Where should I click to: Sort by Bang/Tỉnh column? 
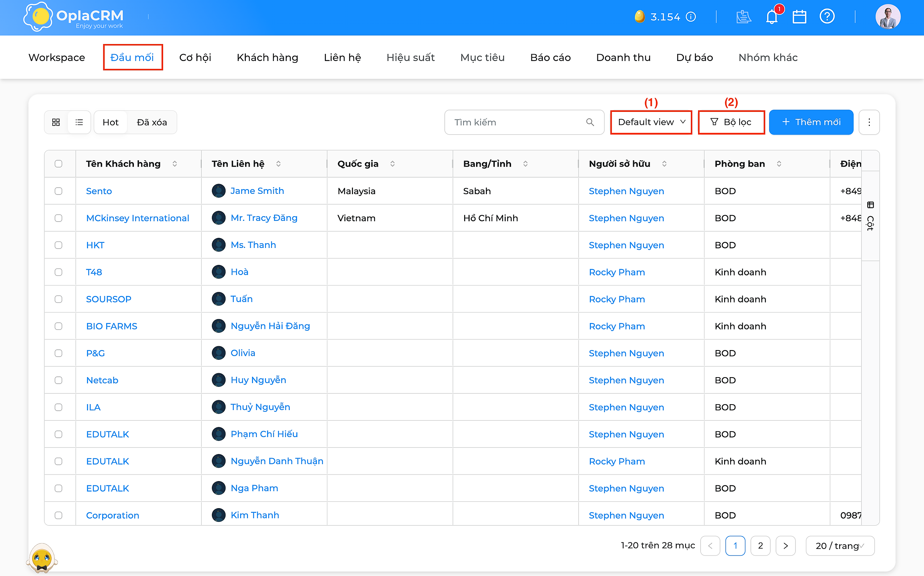click(525, 164)
